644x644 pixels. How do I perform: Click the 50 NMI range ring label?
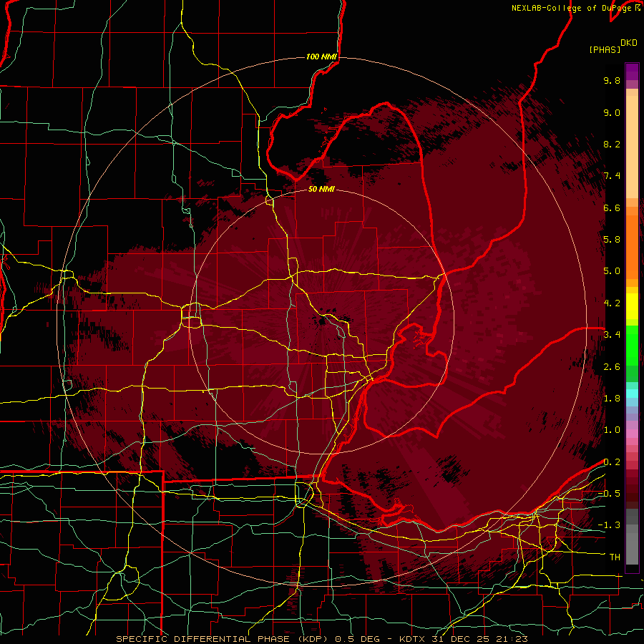(x=321, y=189)
